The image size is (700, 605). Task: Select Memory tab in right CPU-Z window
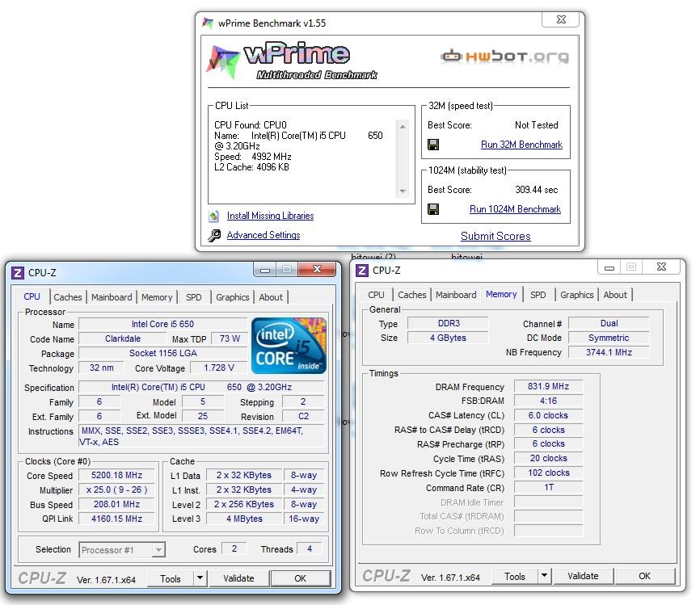pyautogui.click(x=501, y=294)
